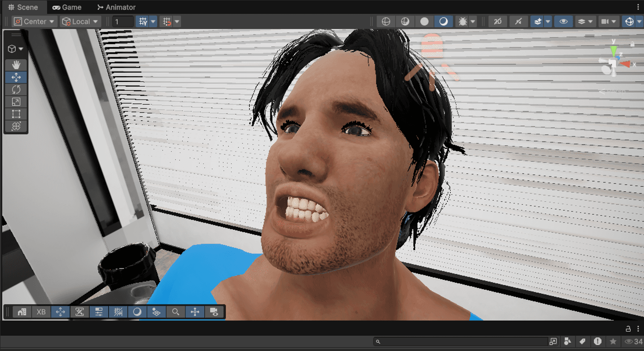This screenshot has height=351, width=644.
Task: Click the search-by-label tag icon
Action: click(x=582, y=342)
